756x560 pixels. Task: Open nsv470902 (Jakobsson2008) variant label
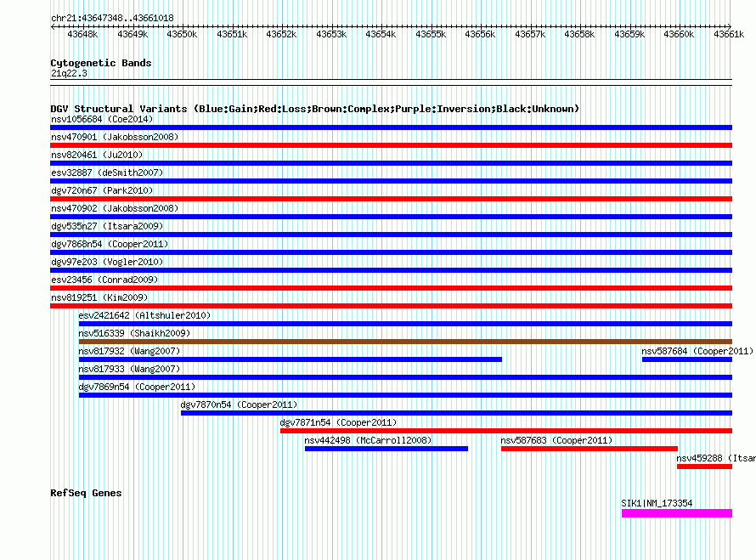(x=115, y=208)
